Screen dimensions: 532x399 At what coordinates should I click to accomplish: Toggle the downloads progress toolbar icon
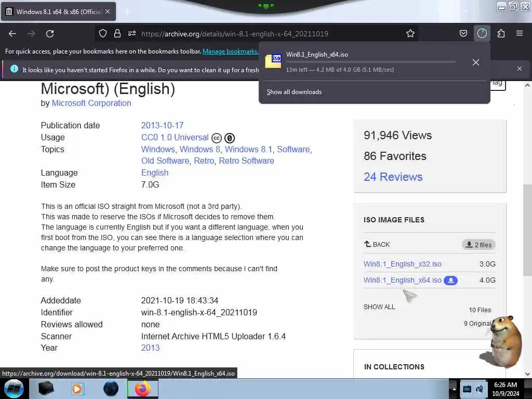482,33
